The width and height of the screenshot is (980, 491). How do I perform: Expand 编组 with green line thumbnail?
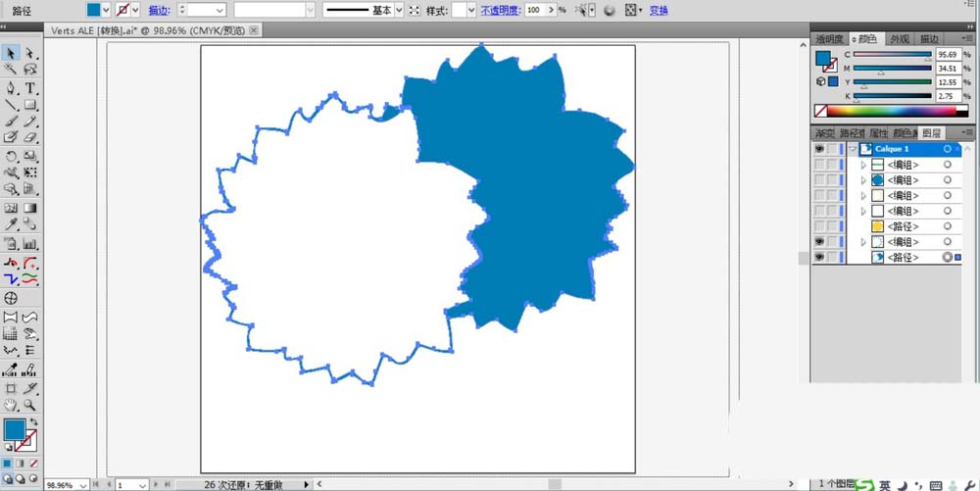click(863, 165)
